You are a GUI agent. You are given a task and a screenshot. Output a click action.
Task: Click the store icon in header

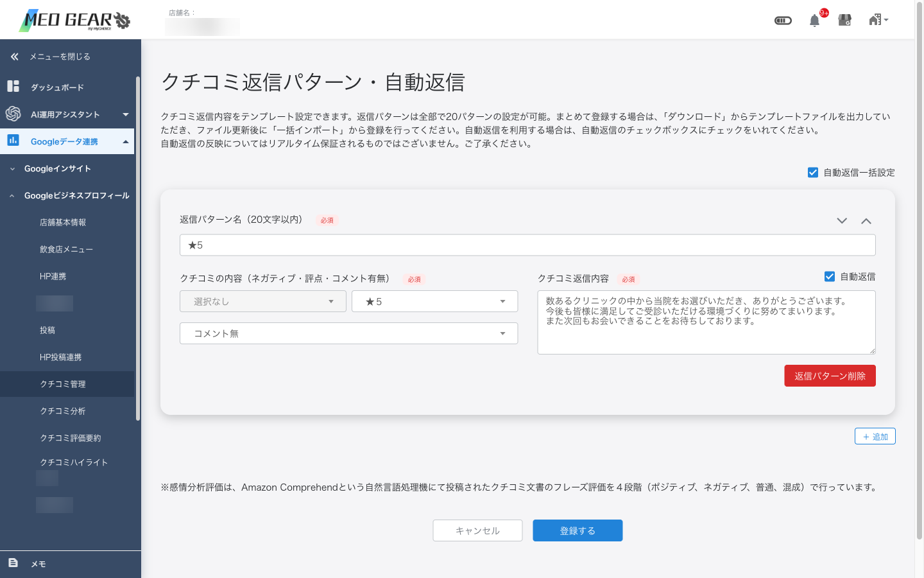click(x=845, y=21)
